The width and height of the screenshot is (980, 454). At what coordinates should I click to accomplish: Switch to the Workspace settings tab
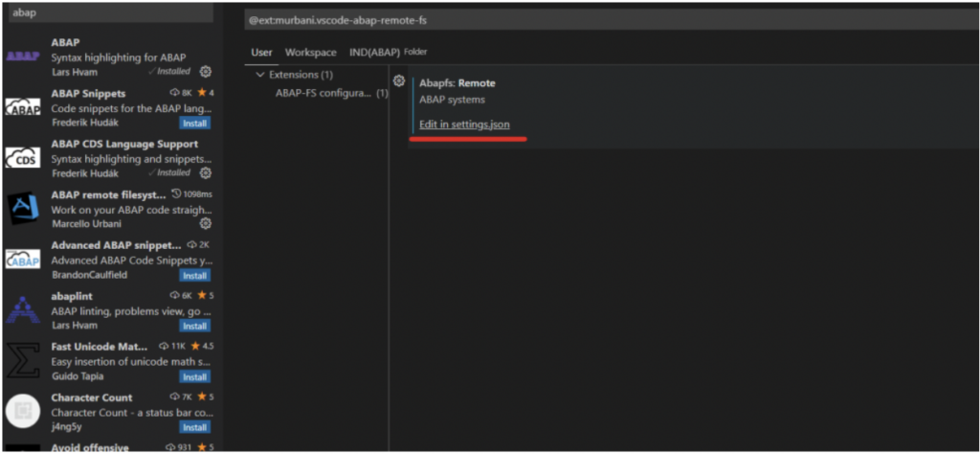pos(310,52)
